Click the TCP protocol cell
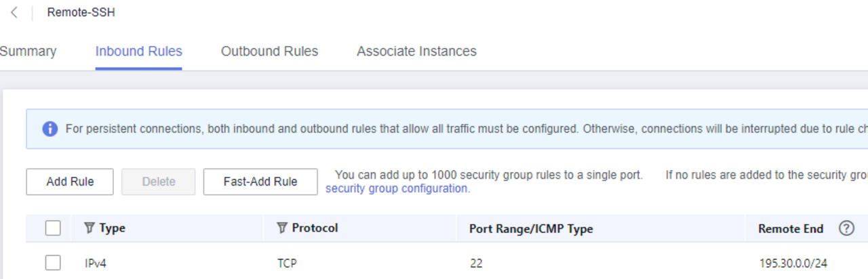 tap(287, 263)
